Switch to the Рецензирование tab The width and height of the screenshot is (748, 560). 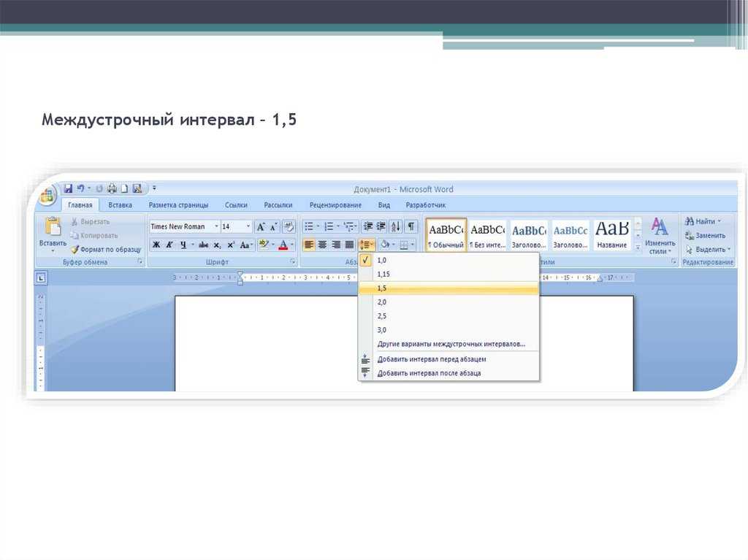pyautogui.click(x=335, y=205)
